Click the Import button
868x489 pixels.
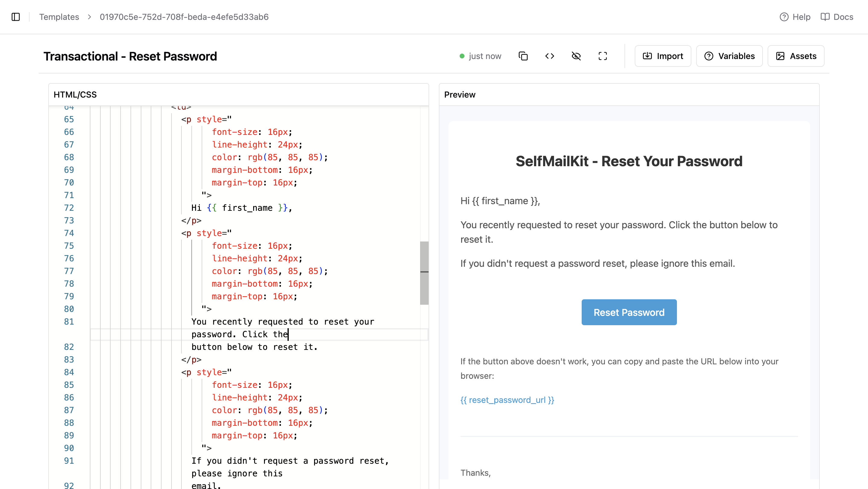point(663,56)
